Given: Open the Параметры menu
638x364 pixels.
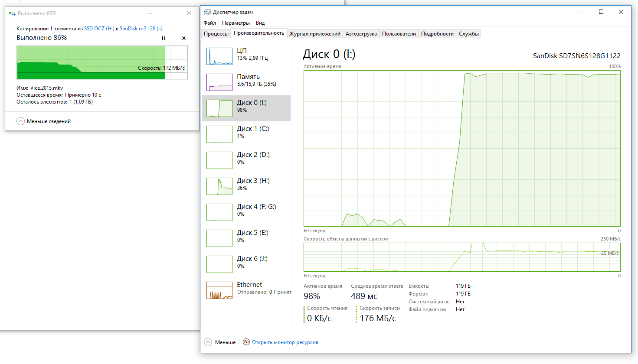Looking at the screenshot, I should [x=236, y=23].
